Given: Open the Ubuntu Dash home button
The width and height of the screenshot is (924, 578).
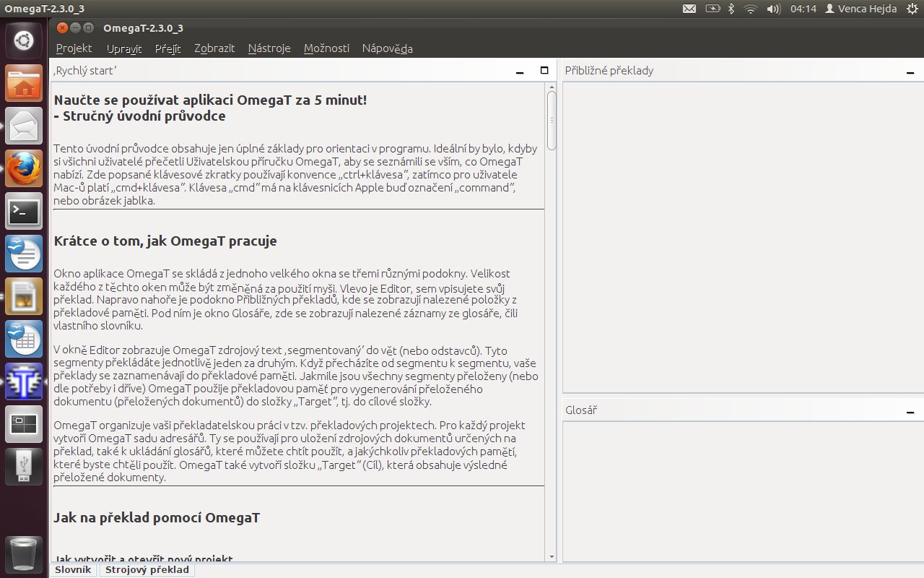Looking at the screenshot, I should click(24, 40).
